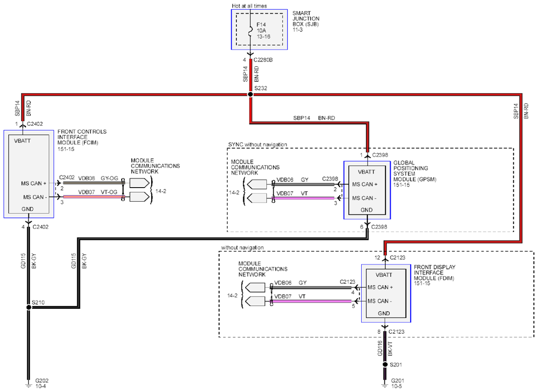This screenshot has width=538, height=392.
Task: Click the 'GD116' circuit label
Action: coord(380,348)
